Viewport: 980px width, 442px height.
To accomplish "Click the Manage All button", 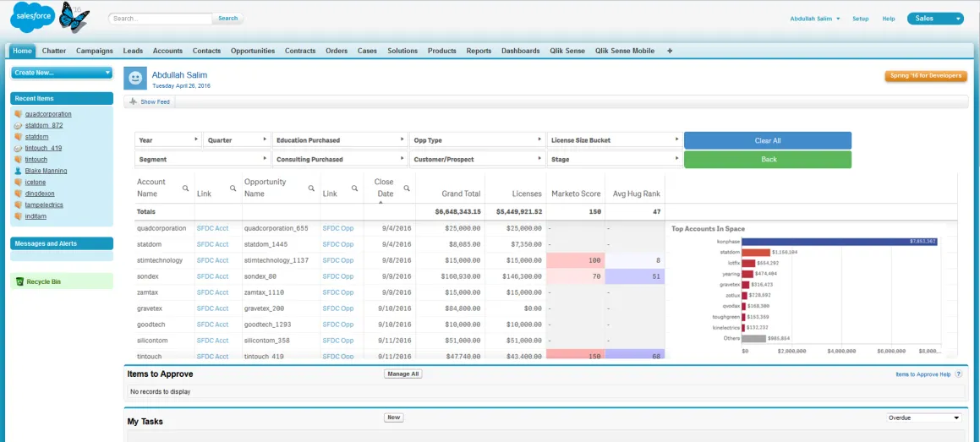I will click(403, 374).
